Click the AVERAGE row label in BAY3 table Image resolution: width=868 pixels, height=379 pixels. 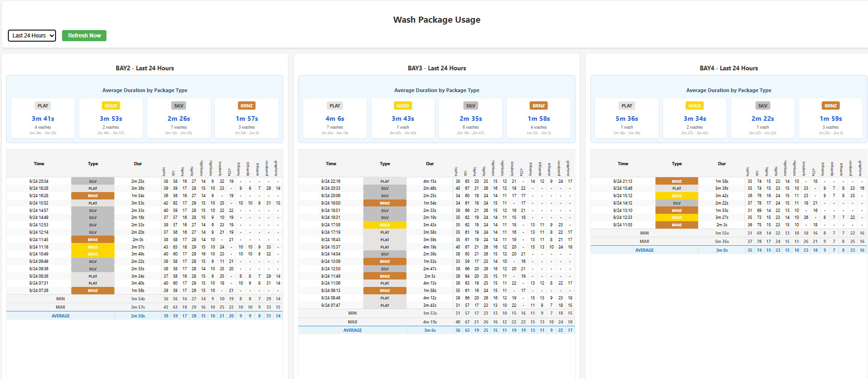(352, 330)
